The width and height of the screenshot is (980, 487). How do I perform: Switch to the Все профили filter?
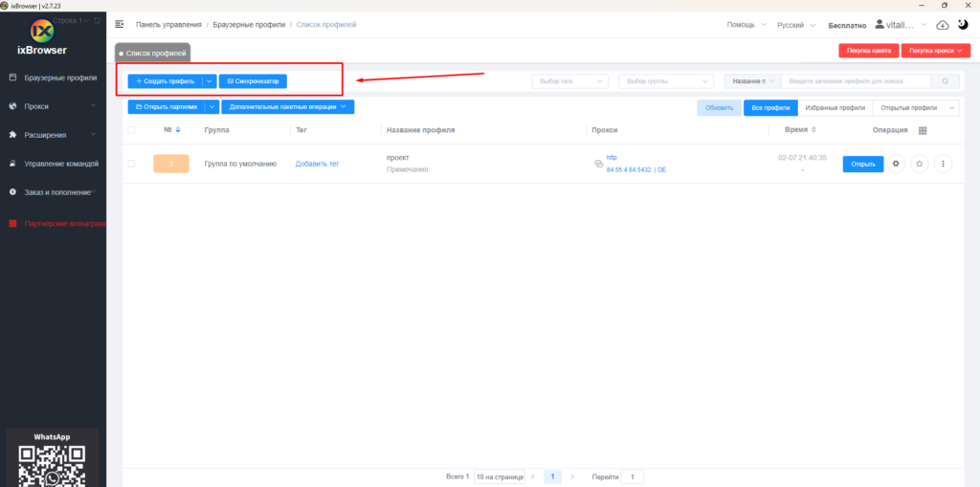pyautogui.click(x=770, y=108)
